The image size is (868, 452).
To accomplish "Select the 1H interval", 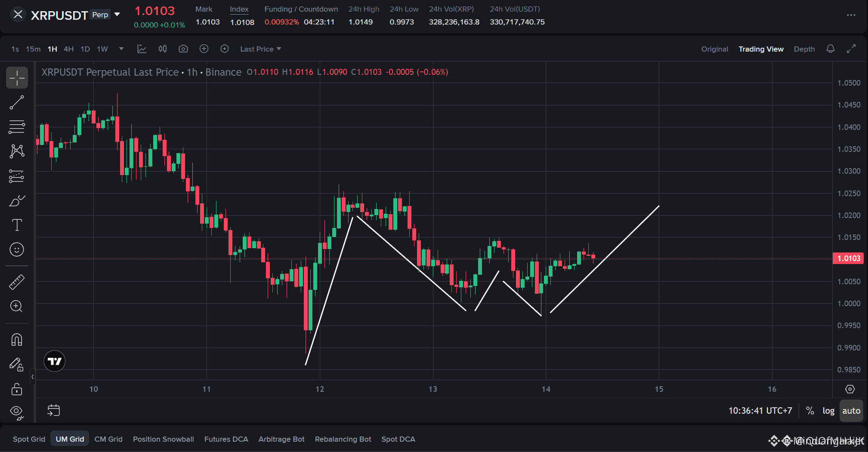I will tap(53, 49).
